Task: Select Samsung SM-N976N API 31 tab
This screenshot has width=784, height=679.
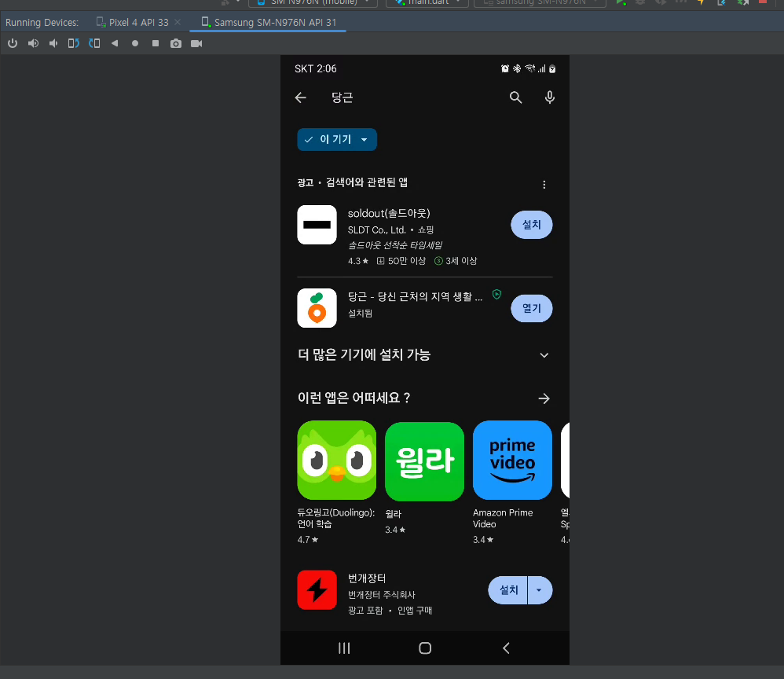Action: point(269,23)
